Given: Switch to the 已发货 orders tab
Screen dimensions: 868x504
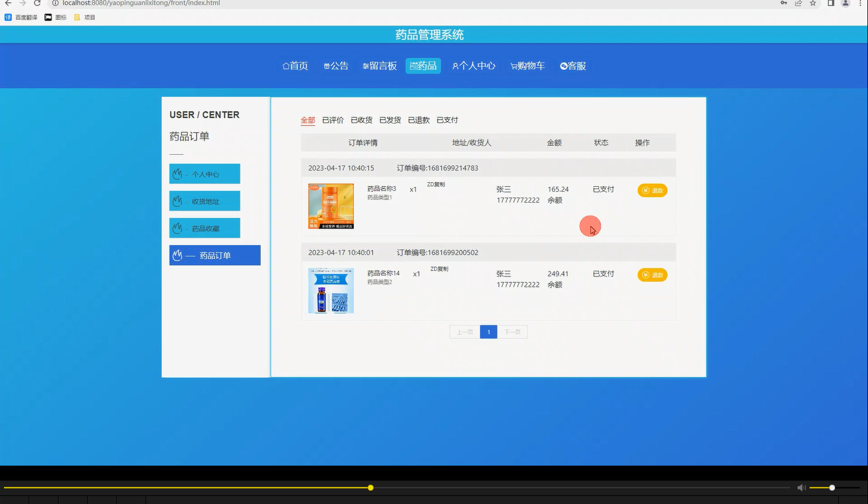Looking at the screenshot, I should click(x=390, y=120).
